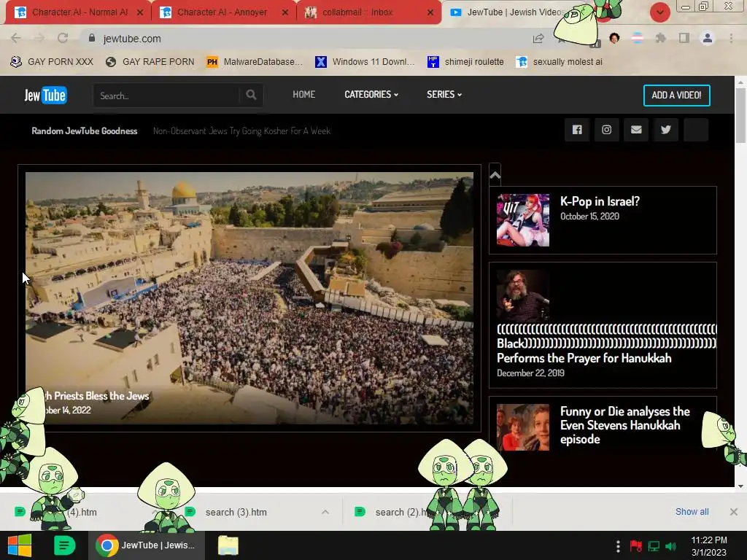
Task: Open the JewTube Facebook icon
Action: tap(577, 130)
